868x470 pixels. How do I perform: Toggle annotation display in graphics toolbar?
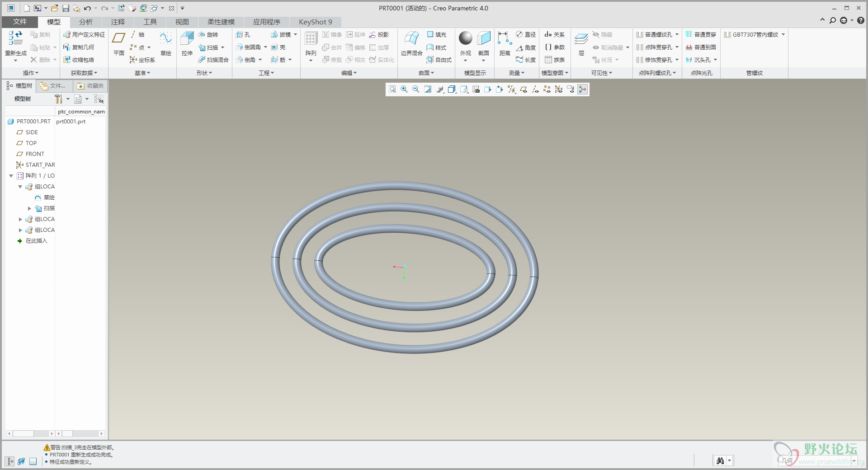pos(571,89)
